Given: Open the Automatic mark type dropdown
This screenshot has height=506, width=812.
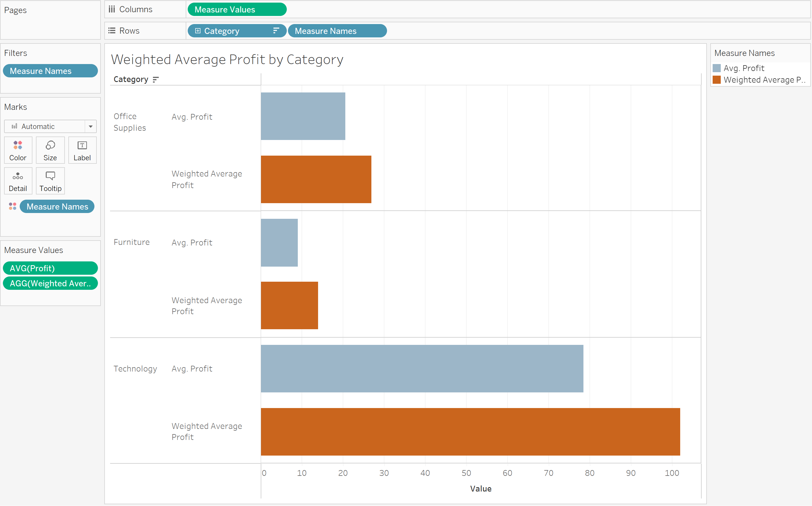Looking at the screenshot, I should point(90,126).
